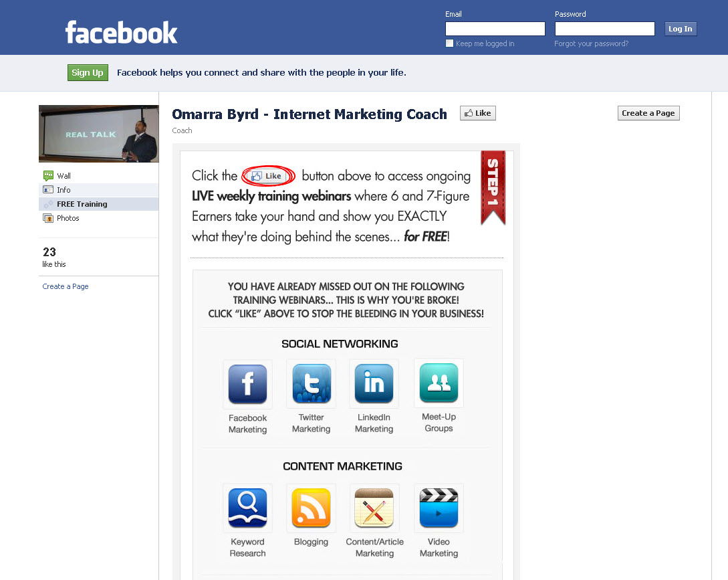Select the FREE Training tab
Image resolution: width=728 pixels, height=580 pixels.
[x=98, y=204]
